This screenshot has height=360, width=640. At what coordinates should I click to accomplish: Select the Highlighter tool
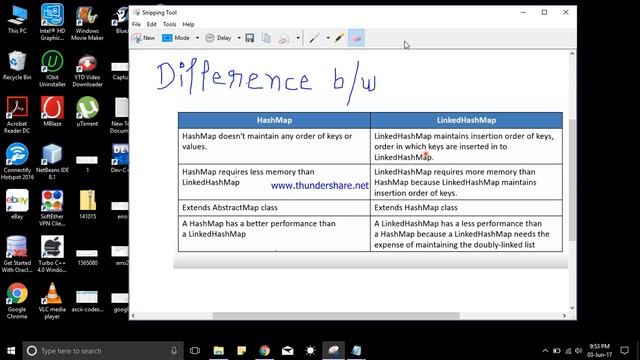pos(339,38)
